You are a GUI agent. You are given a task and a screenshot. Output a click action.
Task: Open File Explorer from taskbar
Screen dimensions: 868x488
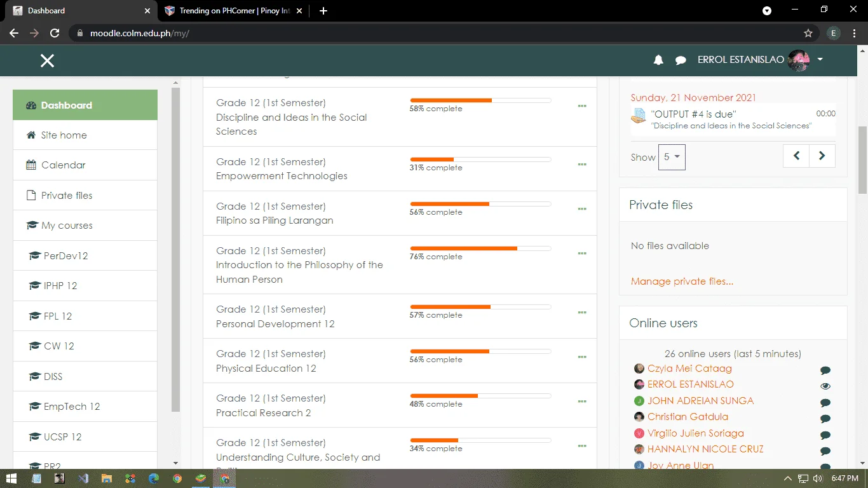point(107,478)
